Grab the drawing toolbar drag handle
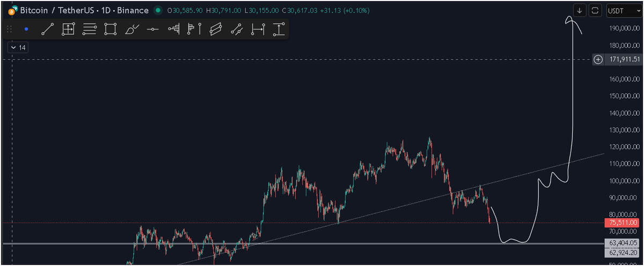The width and height of the screenshot is (644, 266). pos(9,29)
